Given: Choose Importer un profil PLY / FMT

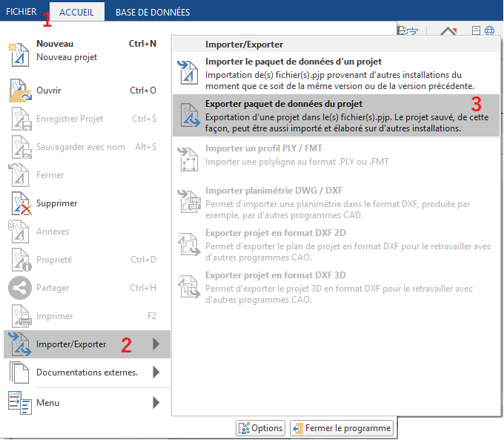Looking at the screenshot, I should pos(336,160).
